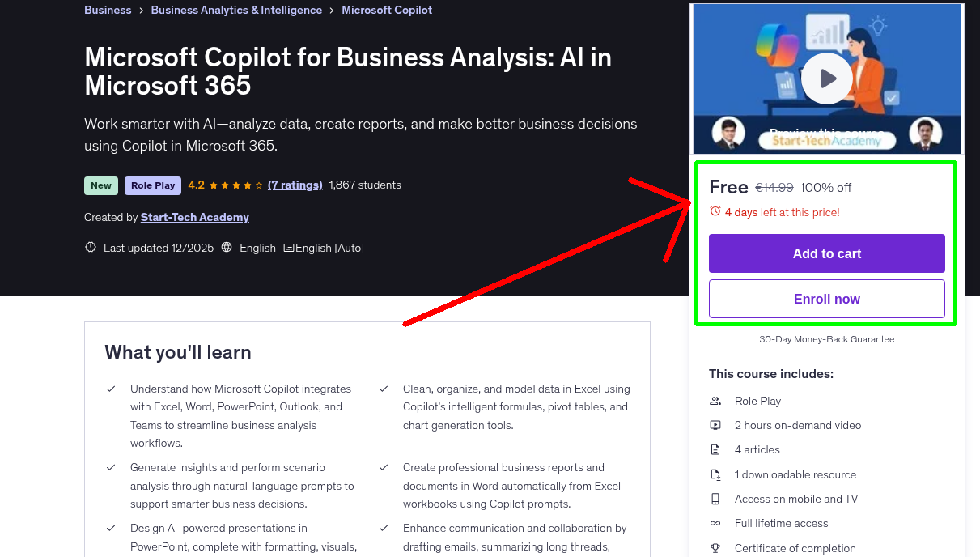Play the course preview video
Image resolution: width=980 pixels, height=557 pixels.
click(826, 78)
